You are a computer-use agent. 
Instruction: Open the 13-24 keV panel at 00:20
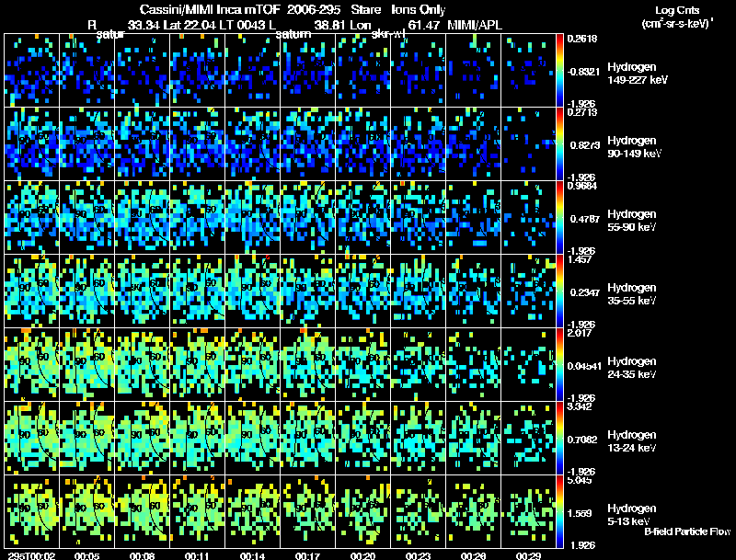(362, 439)
